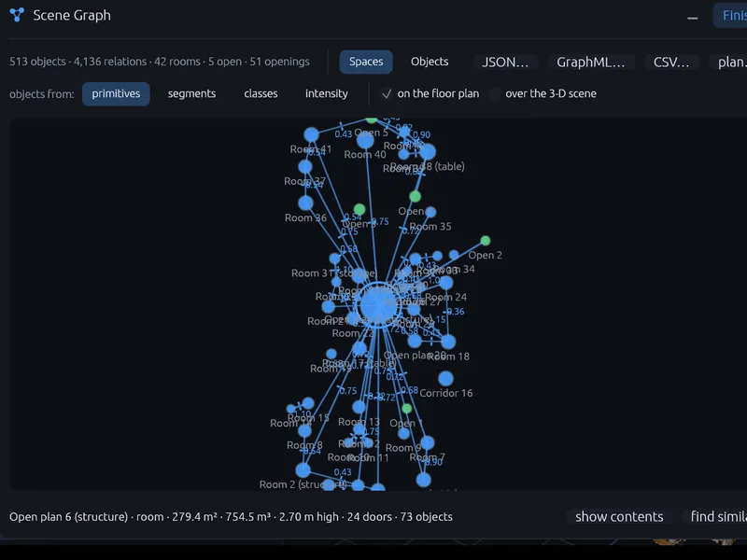
Task: Toggle the 'on the floor plan' option
Action: pos(430,94)
